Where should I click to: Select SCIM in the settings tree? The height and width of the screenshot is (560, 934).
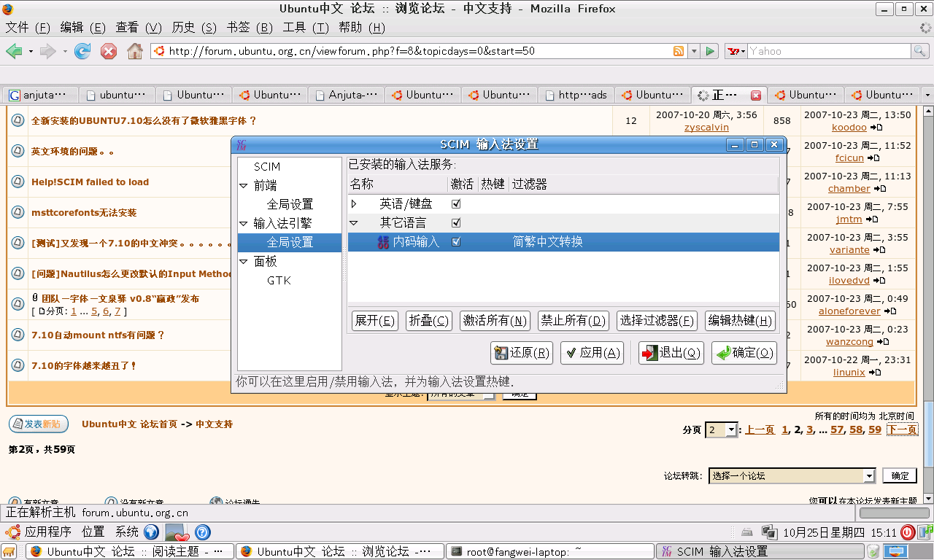tap(267, 167)
